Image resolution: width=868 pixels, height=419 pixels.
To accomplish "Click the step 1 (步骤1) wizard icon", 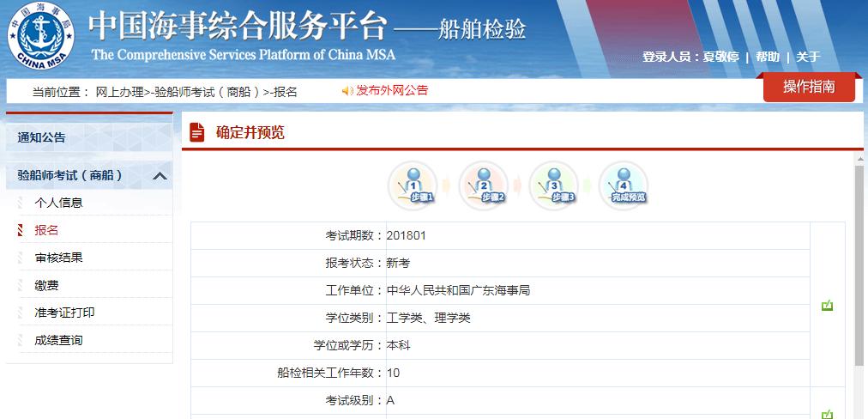I will pyautogui.click(x=413, y=185).
